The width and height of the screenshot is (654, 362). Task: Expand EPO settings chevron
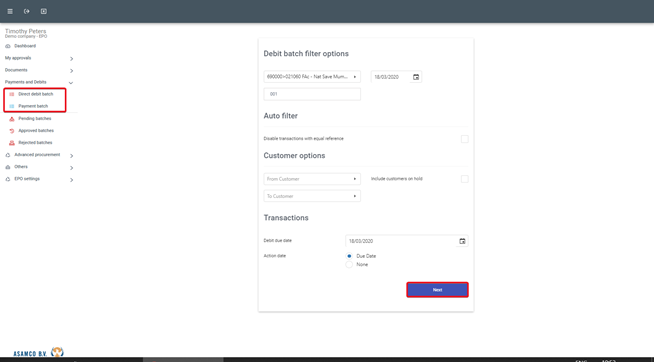point(71,180)
